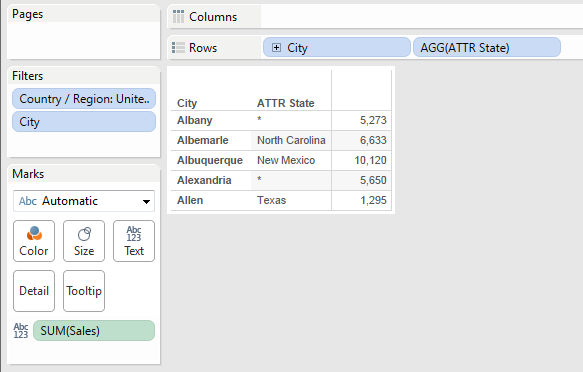Select the North Carolina state cell
The image size is (583, 372).
pyautogui.click(x=291, y=140)
